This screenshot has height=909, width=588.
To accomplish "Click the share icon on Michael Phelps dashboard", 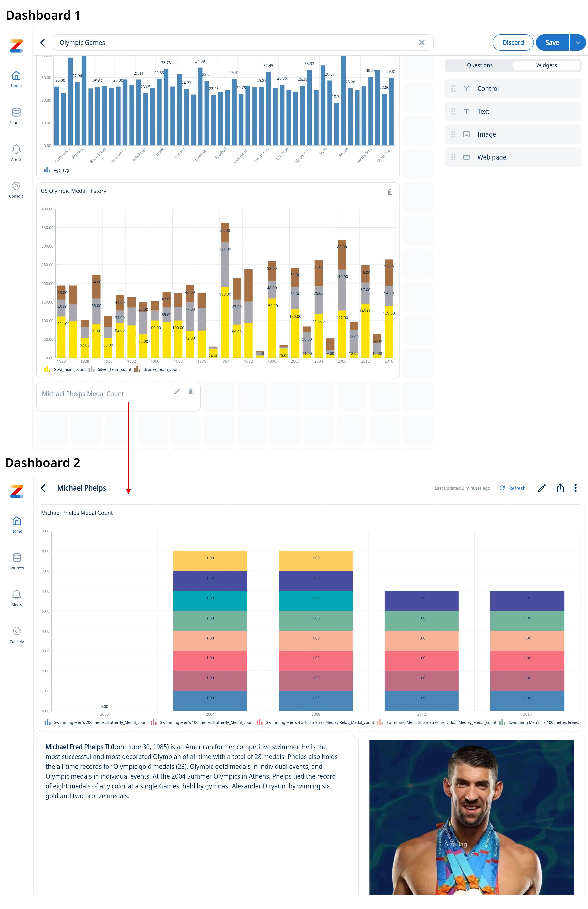I will 560,488.
